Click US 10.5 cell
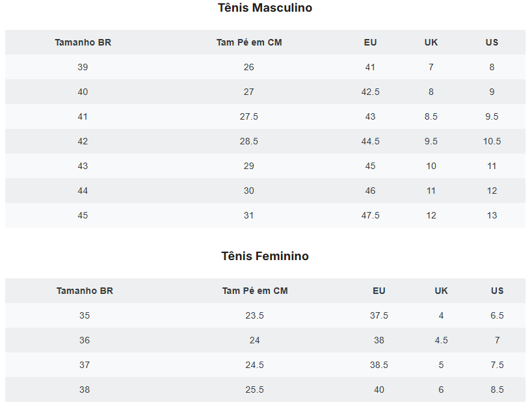The width and height of the screenshot is (532, 409). click(x=492, y=141)
